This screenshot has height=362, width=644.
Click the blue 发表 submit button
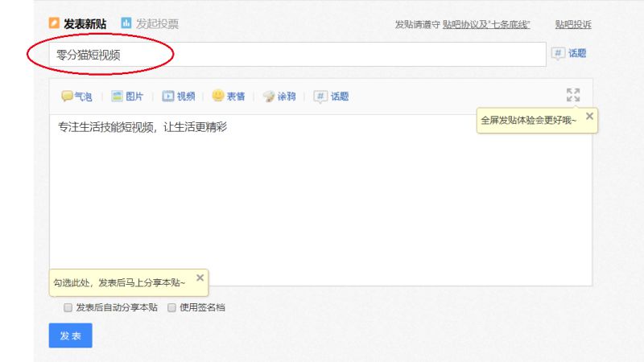click(x=70, y=335)
